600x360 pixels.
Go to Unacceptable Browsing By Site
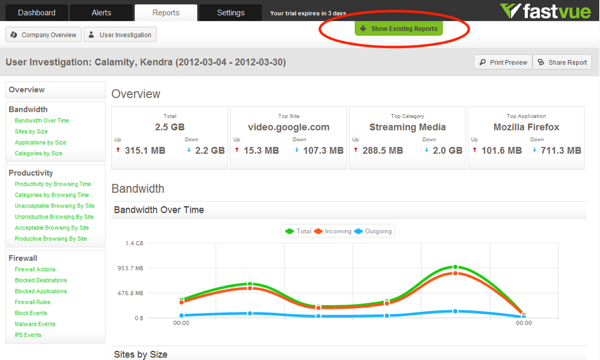(x=55, y=206)
